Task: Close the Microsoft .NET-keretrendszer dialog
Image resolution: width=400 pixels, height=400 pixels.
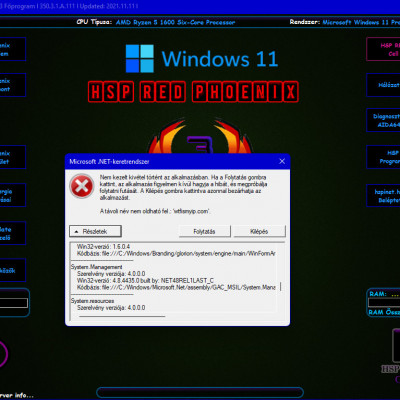Action: click(x=282, y=161)
